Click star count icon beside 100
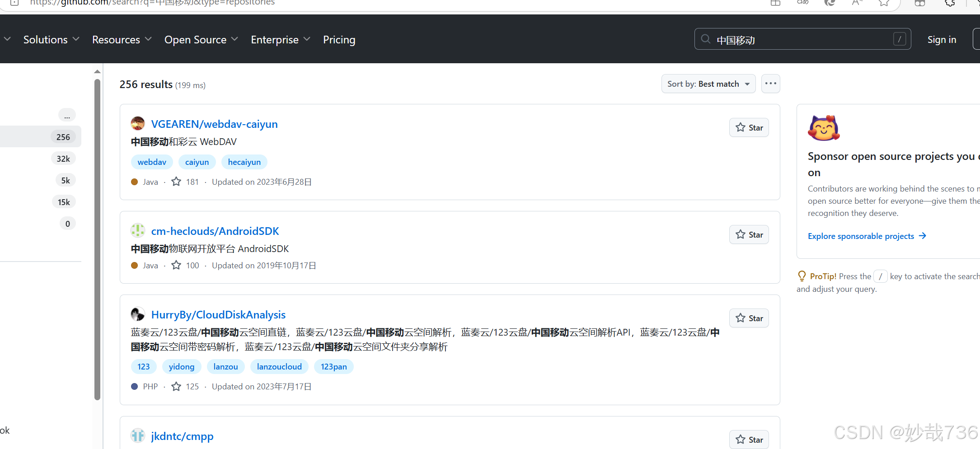980x449 pixels. pyautogui.click(x=176, y=265)
